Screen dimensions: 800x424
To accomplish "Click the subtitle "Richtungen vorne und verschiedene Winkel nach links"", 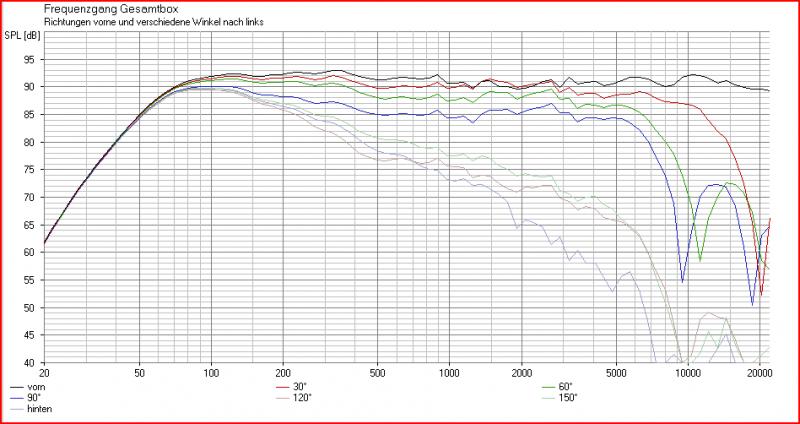I will point(154,22).
